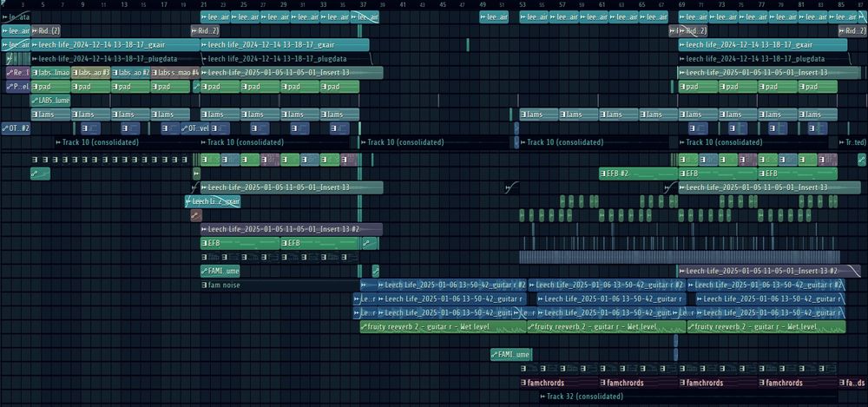Select the leftmost 'Insert 13 #2' audio clip
Viewport: 868px width, 407px height.
tap(291, 229)
